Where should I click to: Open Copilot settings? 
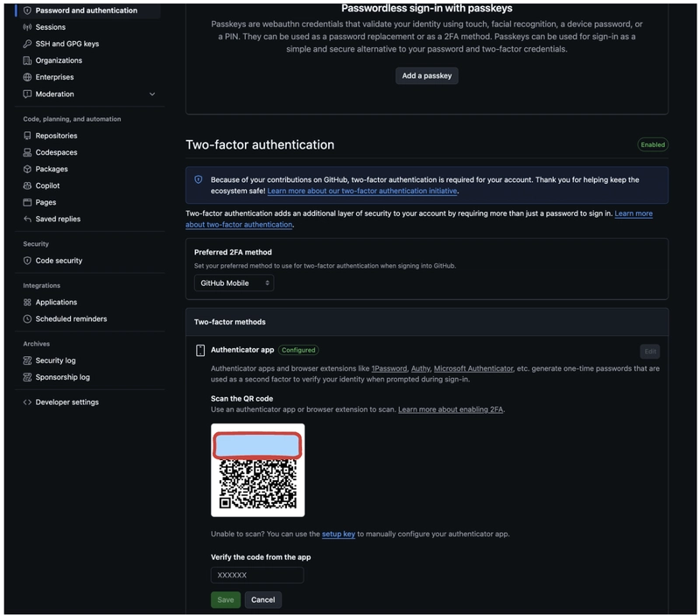[48, 185]
